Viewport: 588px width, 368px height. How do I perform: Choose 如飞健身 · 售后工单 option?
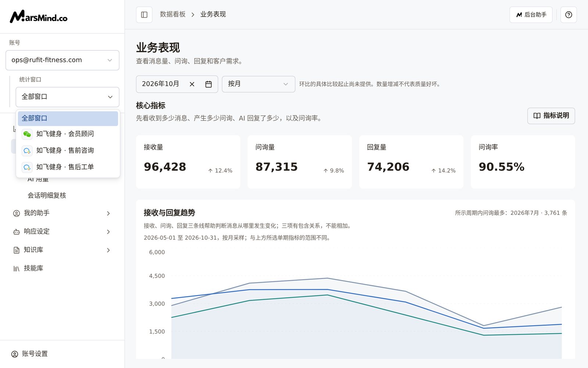pos(68,167)
